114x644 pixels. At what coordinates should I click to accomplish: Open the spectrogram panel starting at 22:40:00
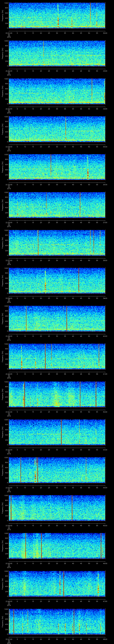click(x=57, y=356)
